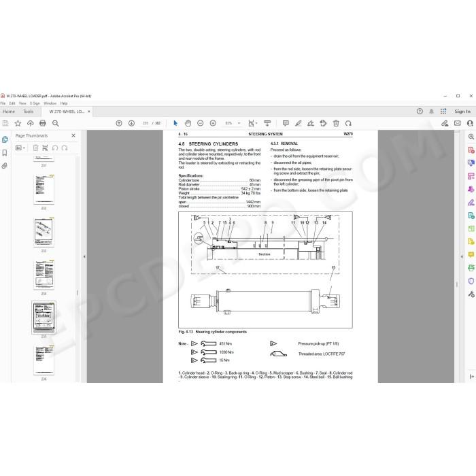Open the Find text magnifier
The image size is (476, 476).
coord(55,123)
